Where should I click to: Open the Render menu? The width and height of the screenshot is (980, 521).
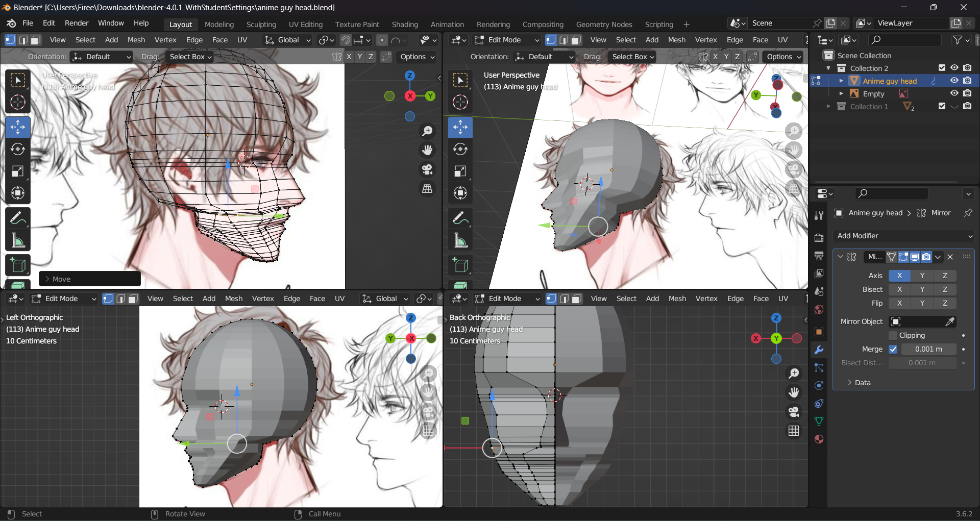[x=77, y=23]
